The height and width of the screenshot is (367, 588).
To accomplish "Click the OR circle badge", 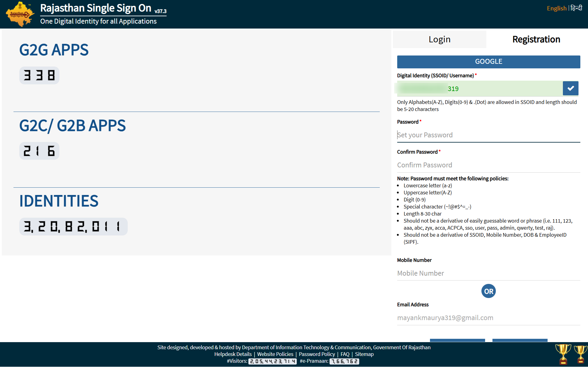I will coord(488,291).
